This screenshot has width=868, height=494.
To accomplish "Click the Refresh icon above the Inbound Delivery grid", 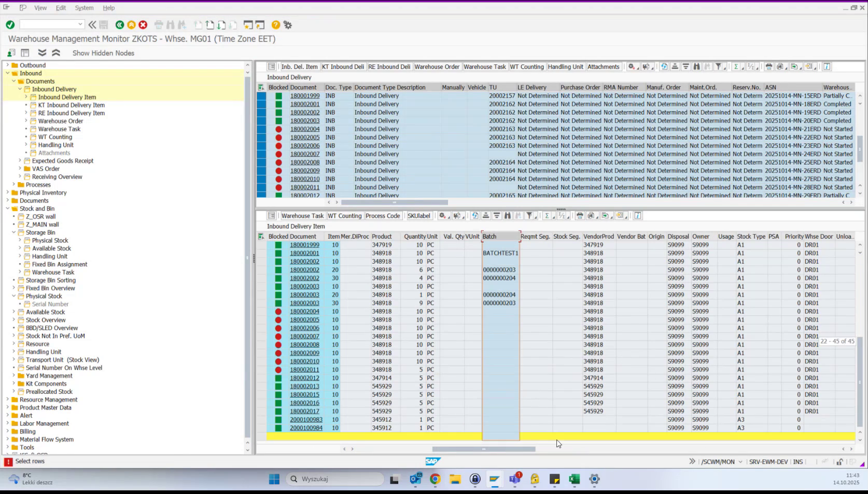I will click(664, 66).
